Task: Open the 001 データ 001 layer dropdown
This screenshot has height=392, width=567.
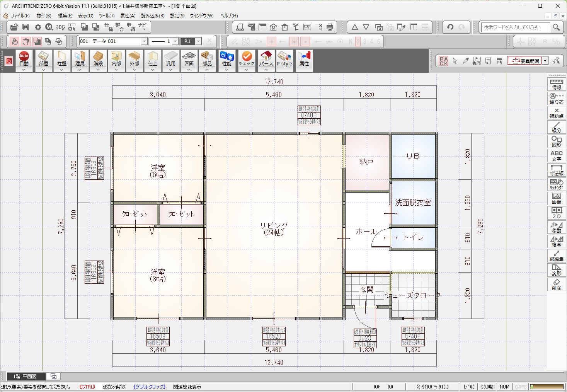Action: (144, 41)
